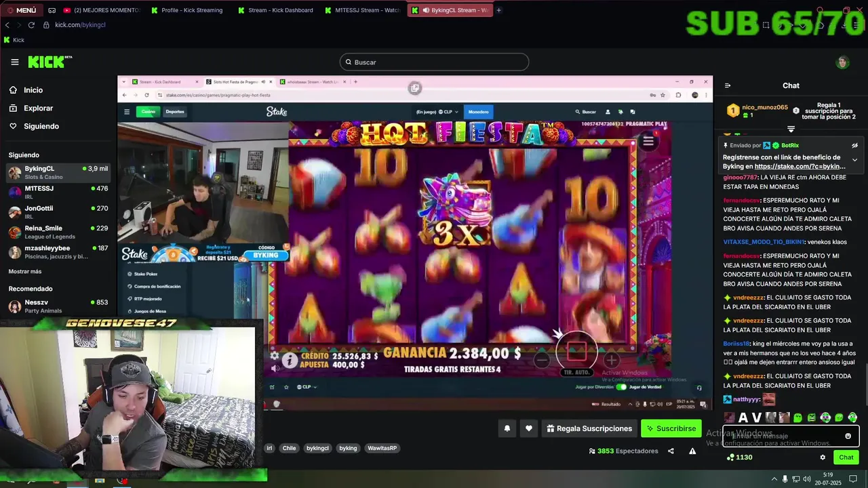Open chat settings gear
This screenshot has height=488, width=868.
pyautogui.click(x=823, y=457)
